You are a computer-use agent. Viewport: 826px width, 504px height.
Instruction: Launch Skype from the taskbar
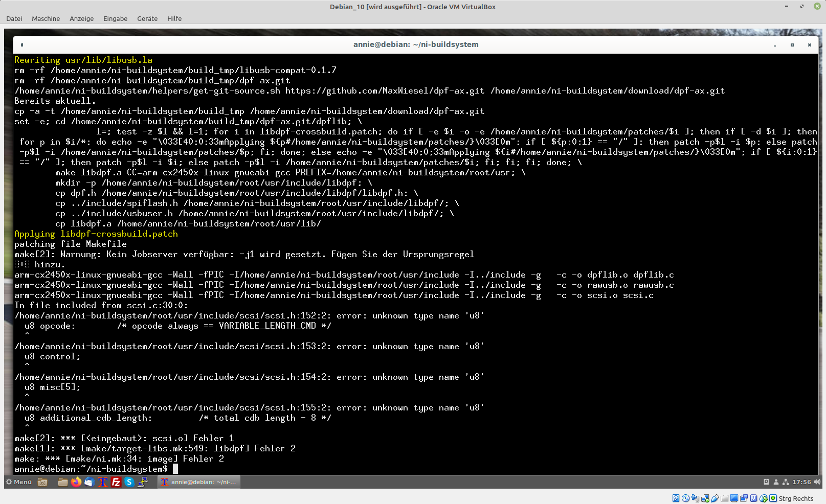129,482
